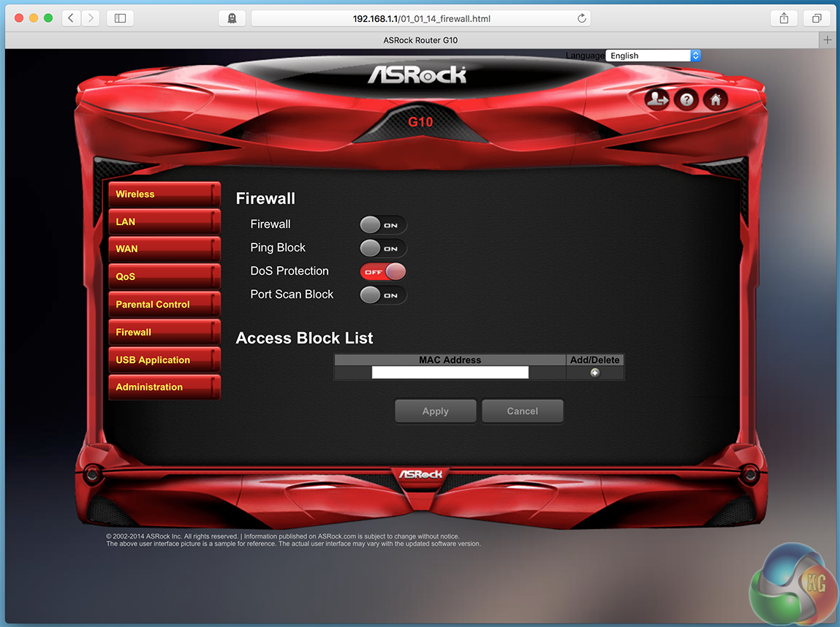This screenshot has width=840, height=627.
Task: Open the QoS menu
Action: coord(164,277)
